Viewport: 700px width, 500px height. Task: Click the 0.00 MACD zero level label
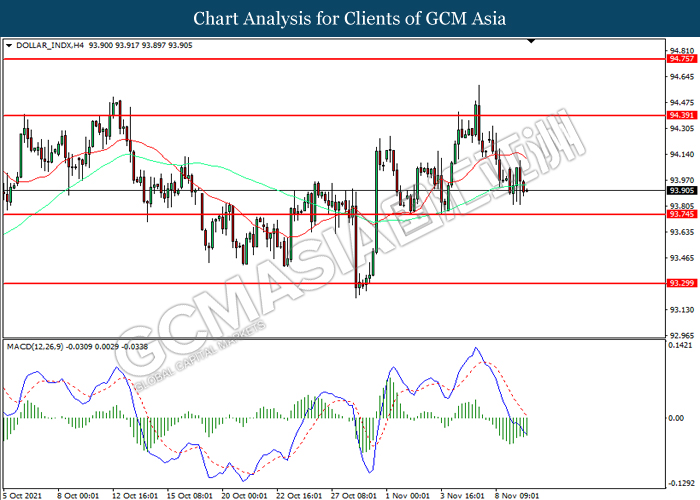pos(676,418)
